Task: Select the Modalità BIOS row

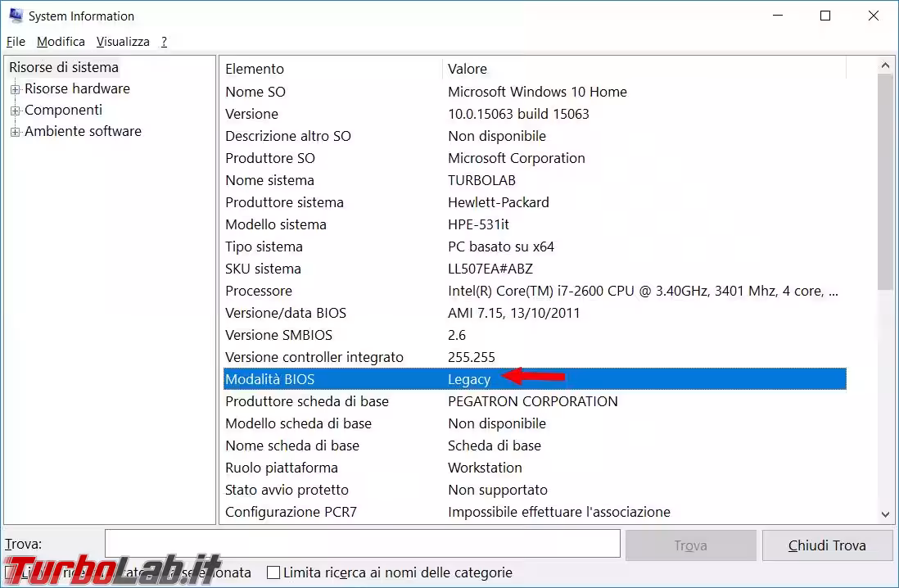Action: pos(534,379)
